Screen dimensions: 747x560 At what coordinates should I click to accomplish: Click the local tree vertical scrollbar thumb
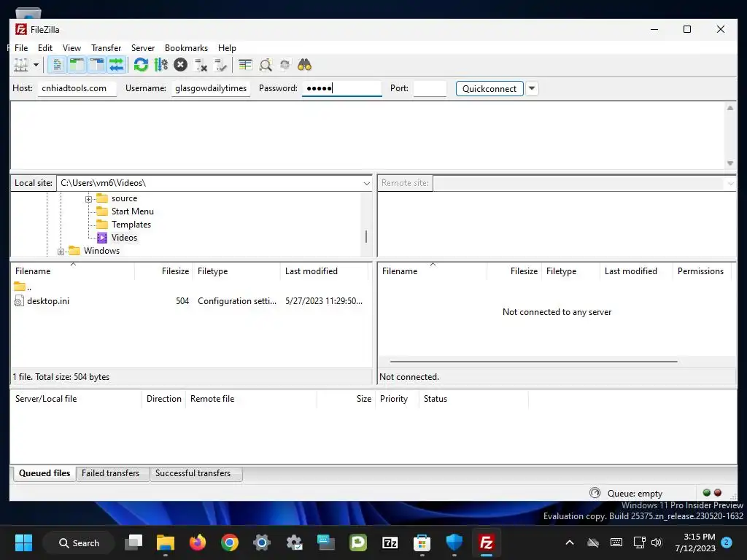point(366,237)
